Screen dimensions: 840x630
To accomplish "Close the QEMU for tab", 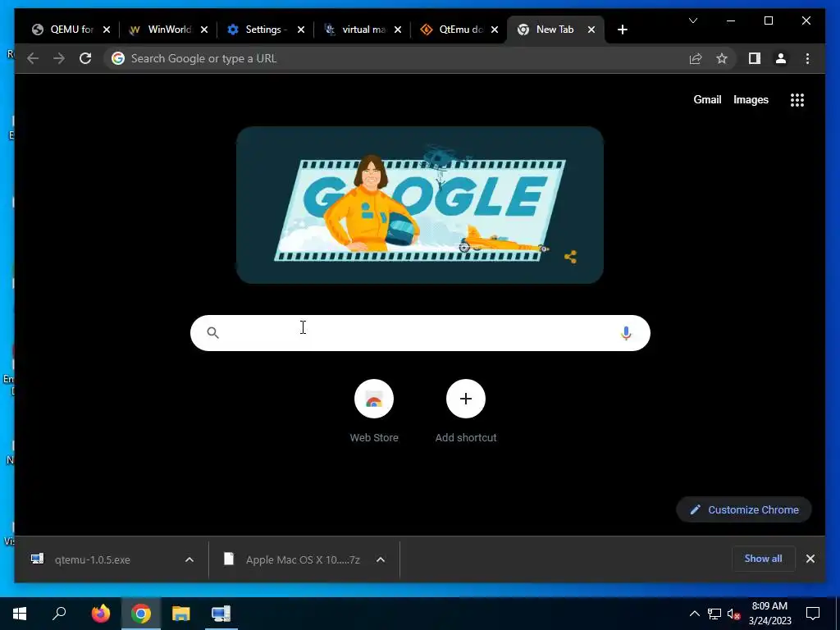I will (107, 30).
